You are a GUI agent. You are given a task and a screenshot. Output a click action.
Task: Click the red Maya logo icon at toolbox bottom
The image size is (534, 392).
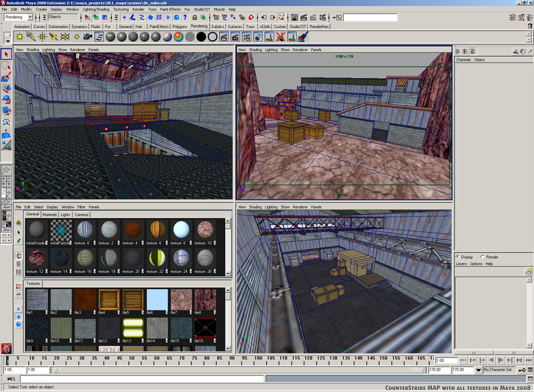[x=6, y=349]
